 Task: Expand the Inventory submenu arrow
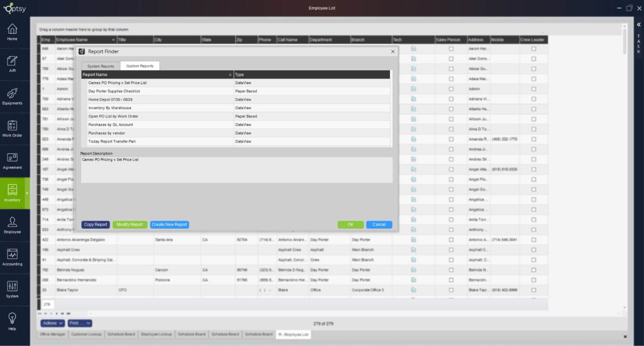click(x=27, y=193)
